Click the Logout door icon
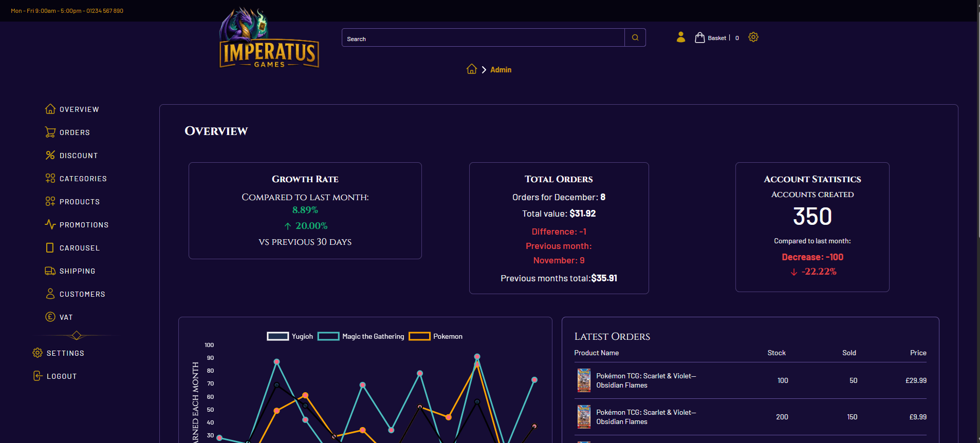Image resolution: width=980 pixels, height=443 pixels. (38, 376)
